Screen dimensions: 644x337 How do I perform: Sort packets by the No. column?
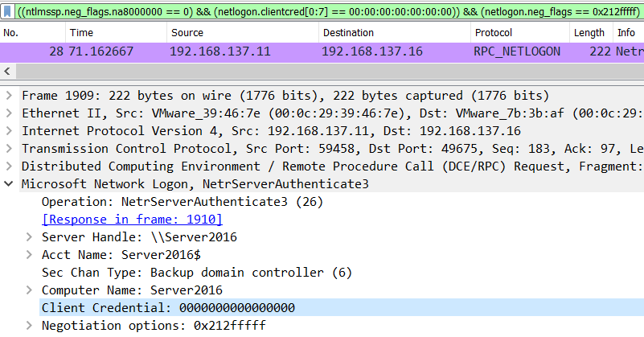(33, 33)
